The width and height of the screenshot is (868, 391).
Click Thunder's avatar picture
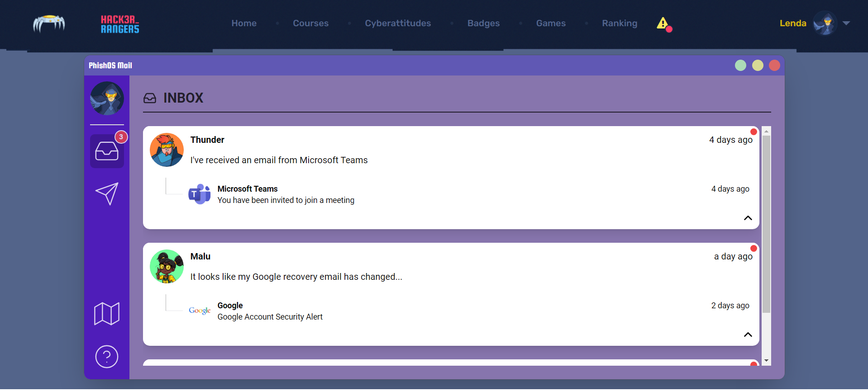[x=167, y=150]
